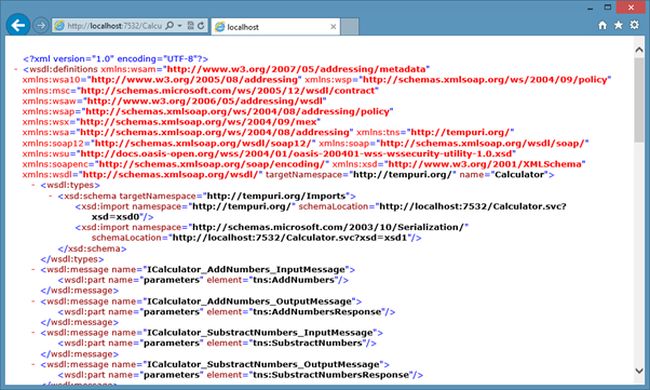
Task: Click "tns:SubstractNumbersResponse" element value
Action: tap(331, 375)
